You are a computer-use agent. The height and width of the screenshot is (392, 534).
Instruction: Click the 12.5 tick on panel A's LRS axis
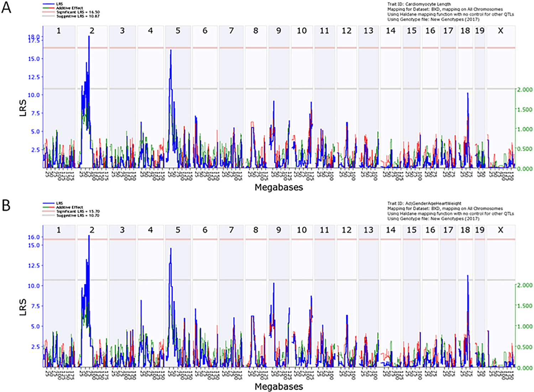[34, 77]
